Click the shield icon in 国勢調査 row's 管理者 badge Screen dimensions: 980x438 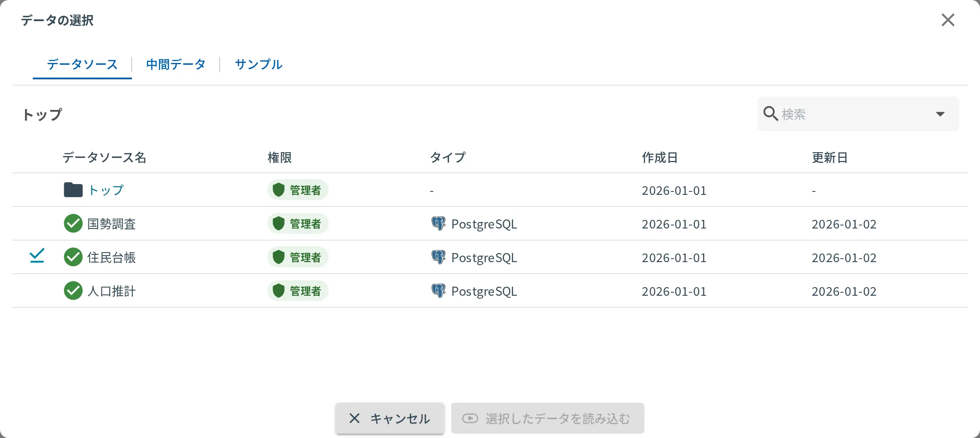[279, 223]
